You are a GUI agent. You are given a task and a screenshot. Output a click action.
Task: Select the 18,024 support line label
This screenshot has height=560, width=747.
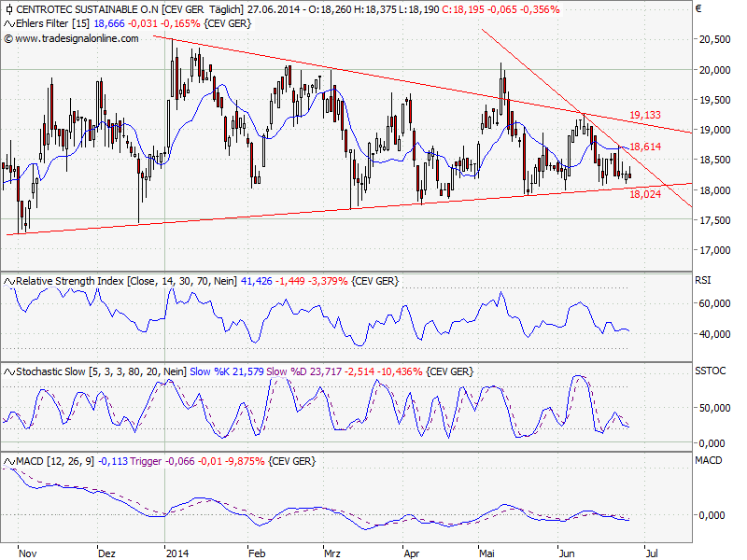pos(645,194)
